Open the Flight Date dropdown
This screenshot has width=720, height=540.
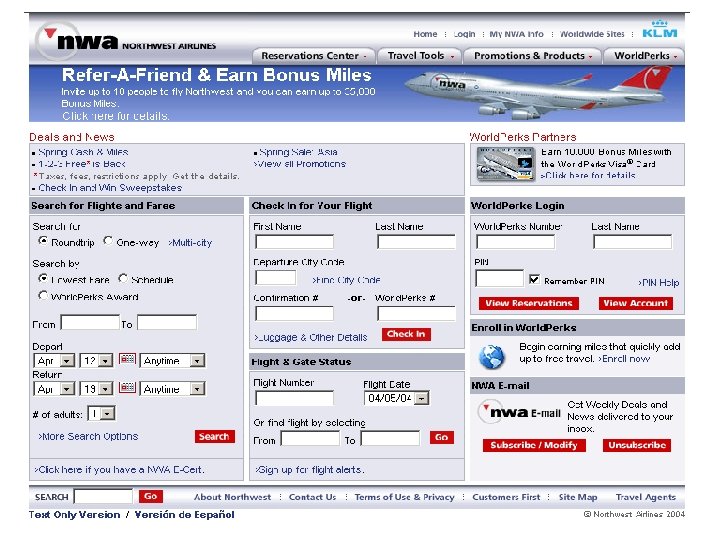397,398
